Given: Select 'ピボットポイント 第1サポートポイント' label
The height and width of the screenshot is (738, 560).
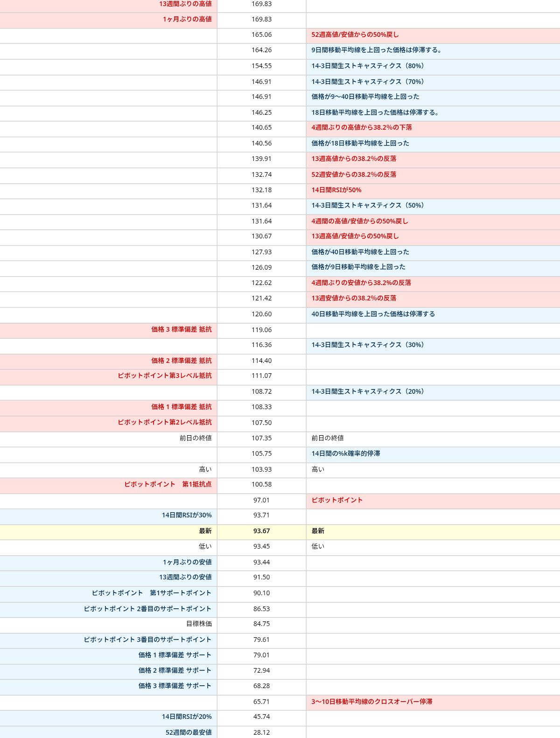Looking at the screenshot, I should pyautogui.click(x=152, y=593).
